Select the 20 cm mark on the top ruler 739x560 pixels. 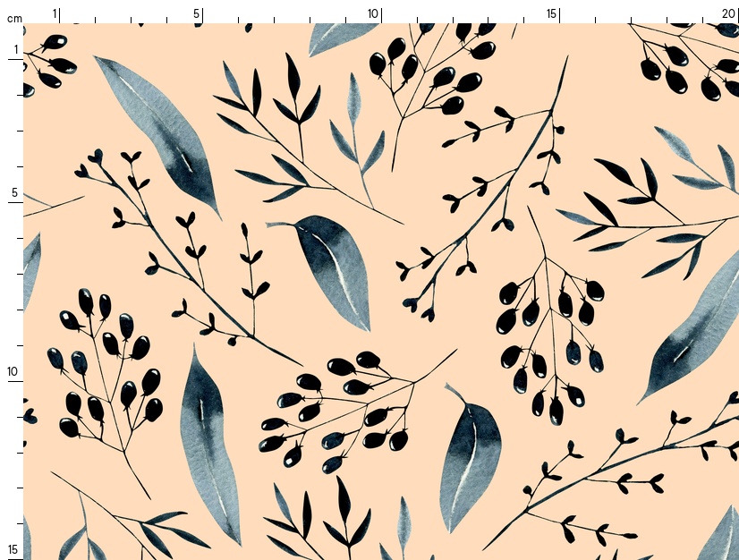click(x=728, y=13)
